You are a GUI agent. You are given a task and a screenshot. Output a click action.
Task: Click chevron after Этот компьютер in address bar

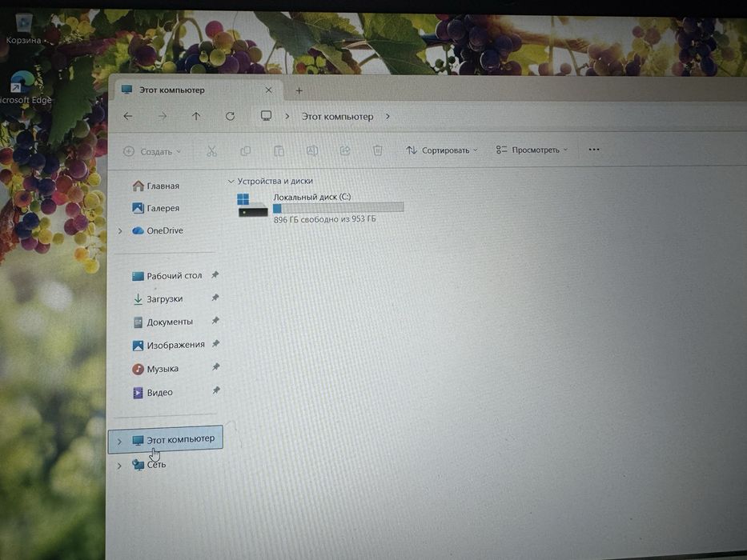pyautogui.click(x=388, y=116)
